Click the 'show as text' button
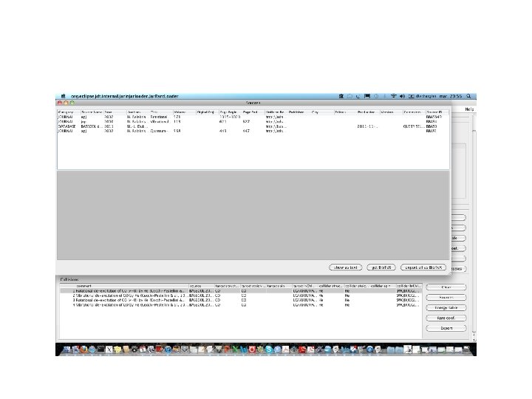This screenshot has width=532, height=399. coord(345,267)
